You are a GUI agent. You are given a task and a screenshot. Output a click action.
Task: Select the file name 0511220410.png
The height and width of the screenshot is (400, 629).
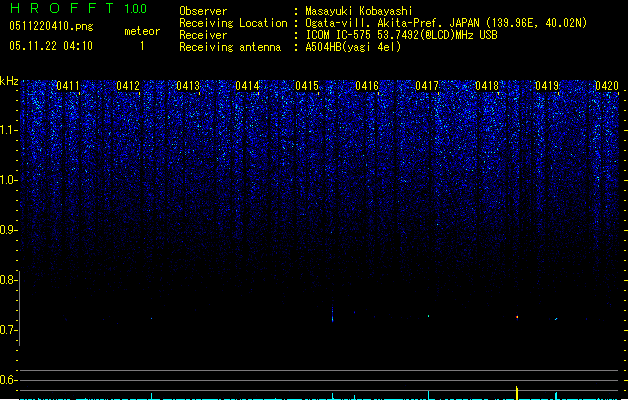(51, 26)
